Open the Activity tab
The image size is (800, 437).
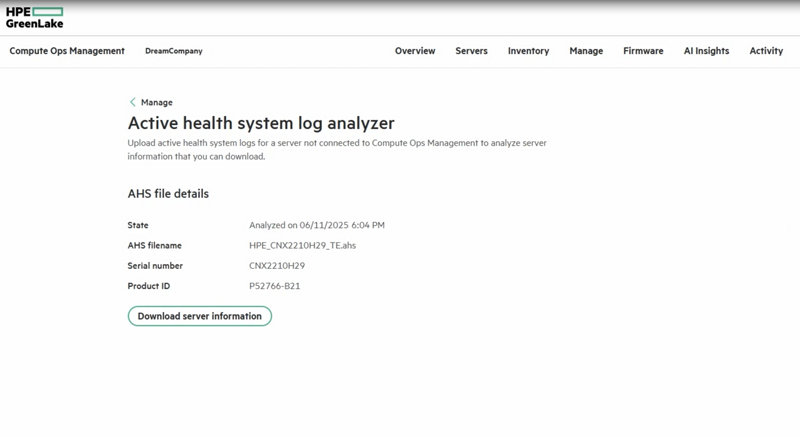tap(766, 51)
